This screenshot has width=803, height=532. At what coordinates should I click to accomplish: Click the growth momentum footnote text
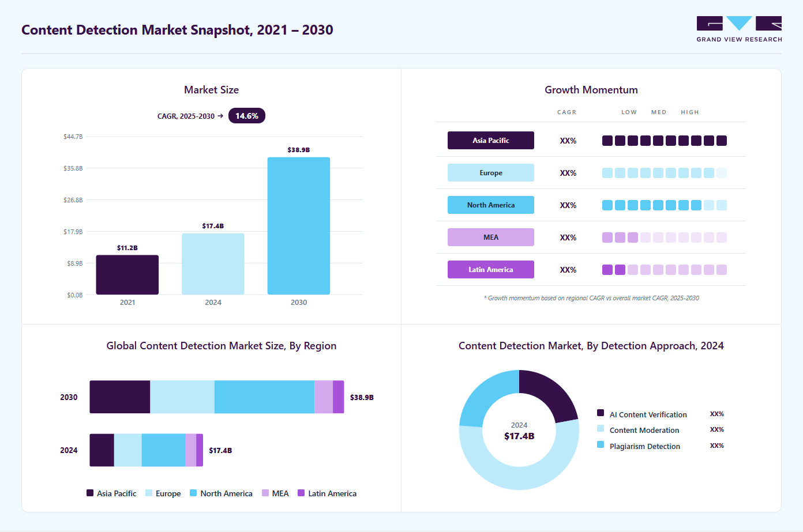591,298
